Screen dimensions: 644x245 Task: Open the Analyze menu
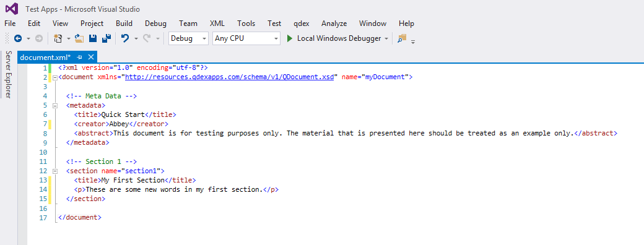click(x=334, y=24)
